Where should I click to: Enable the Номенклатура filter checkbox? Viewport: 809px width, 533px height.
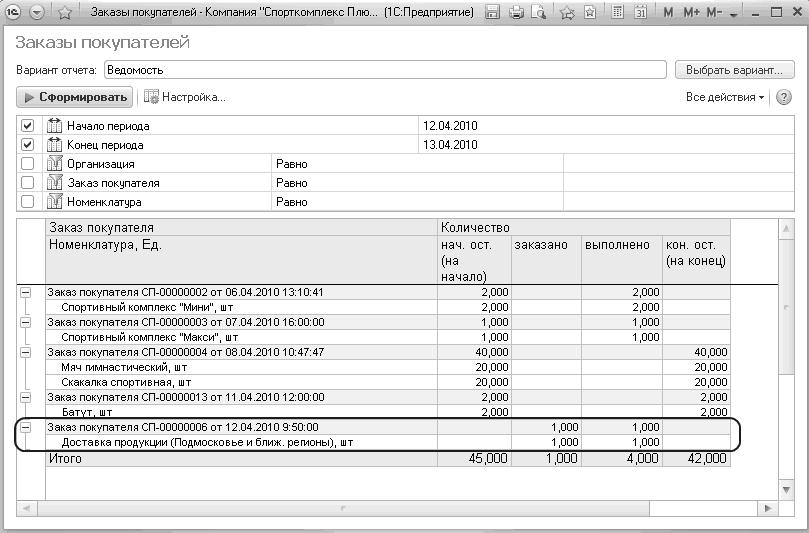click(27, 201)
